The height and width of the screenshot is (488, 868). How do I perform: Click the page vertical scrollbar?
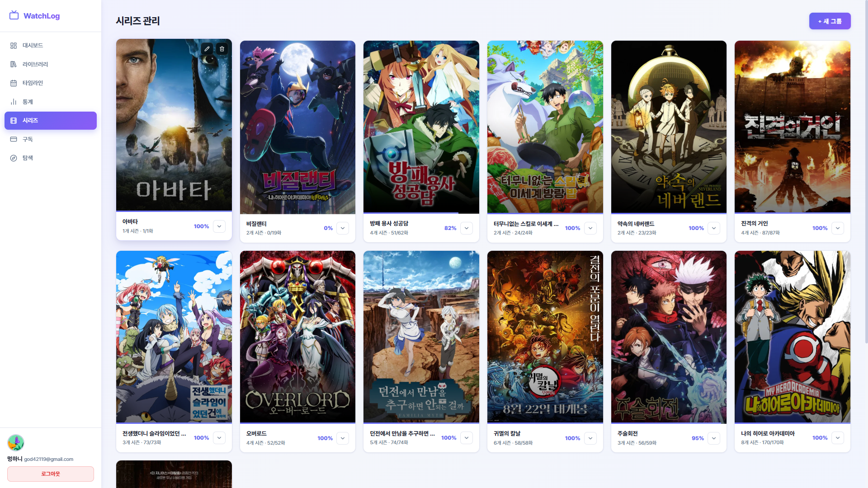click(866, 172)
